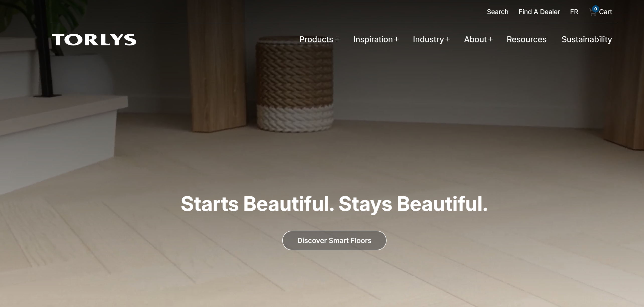Expand the plus icon beside Products

(337, 39)
